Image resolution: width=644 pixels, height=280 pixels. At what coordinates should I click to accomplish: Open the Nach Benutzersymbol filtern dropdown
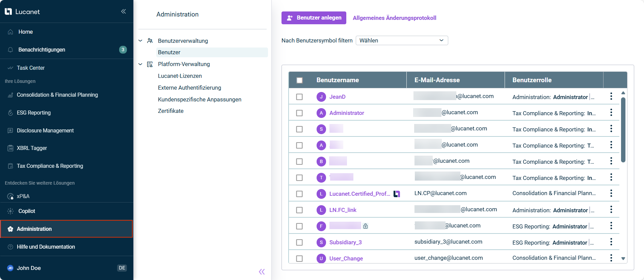click(402, 40)
